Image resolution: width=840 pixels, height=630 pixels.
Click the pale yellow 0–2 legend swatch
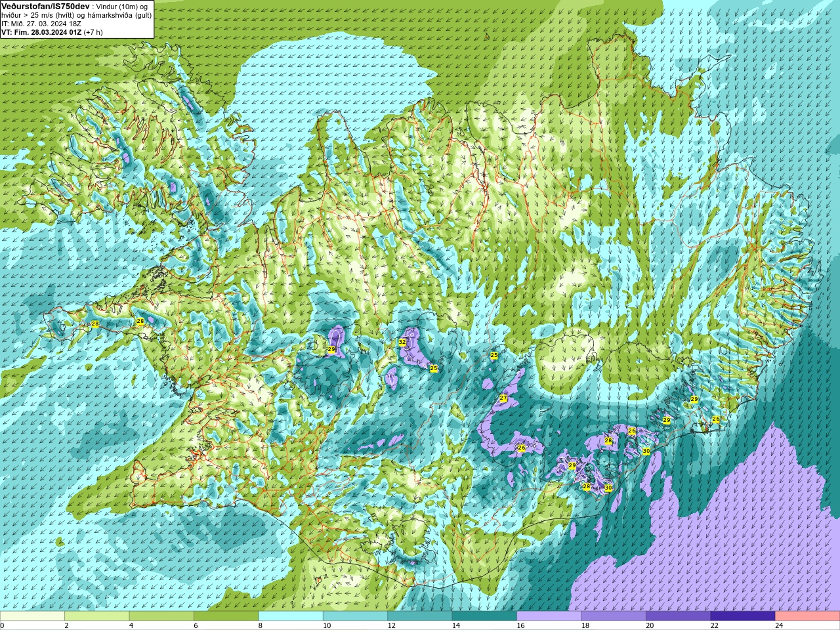coord(32,616)
